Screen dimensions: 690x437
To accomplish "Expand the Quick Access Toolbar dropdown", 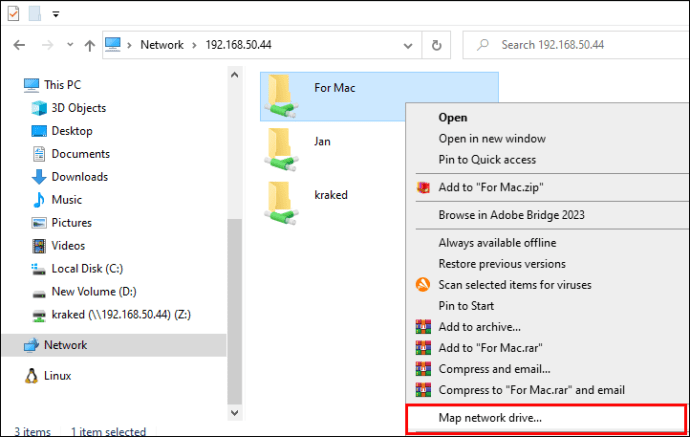I will tap(54, 15).
